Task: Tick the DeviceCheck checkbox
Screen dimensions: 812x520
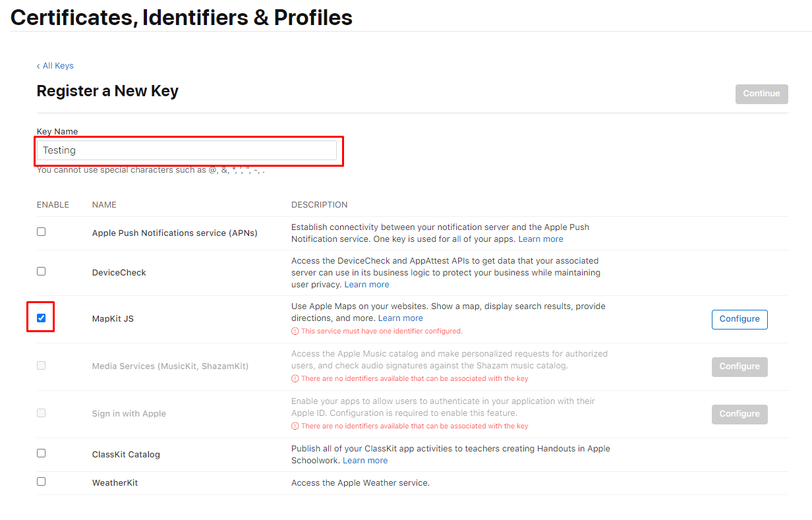Action: (x=42, y=272)
